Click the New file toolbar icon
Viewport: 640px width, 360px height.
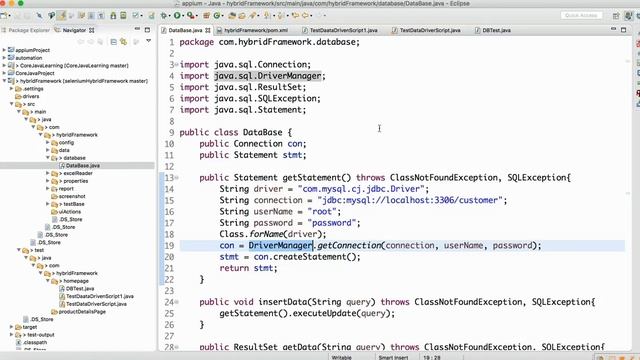(x=4, y=16)
